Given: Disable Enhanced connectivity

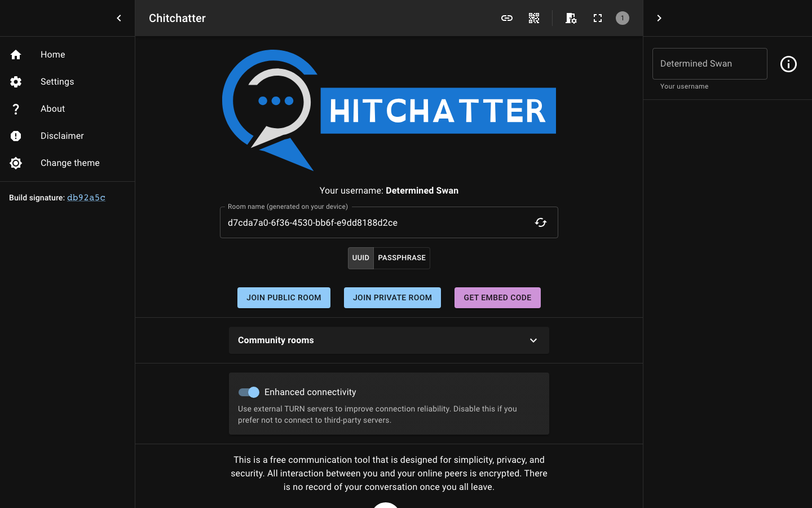Looking at the screenshot, I should click(248, 392).
